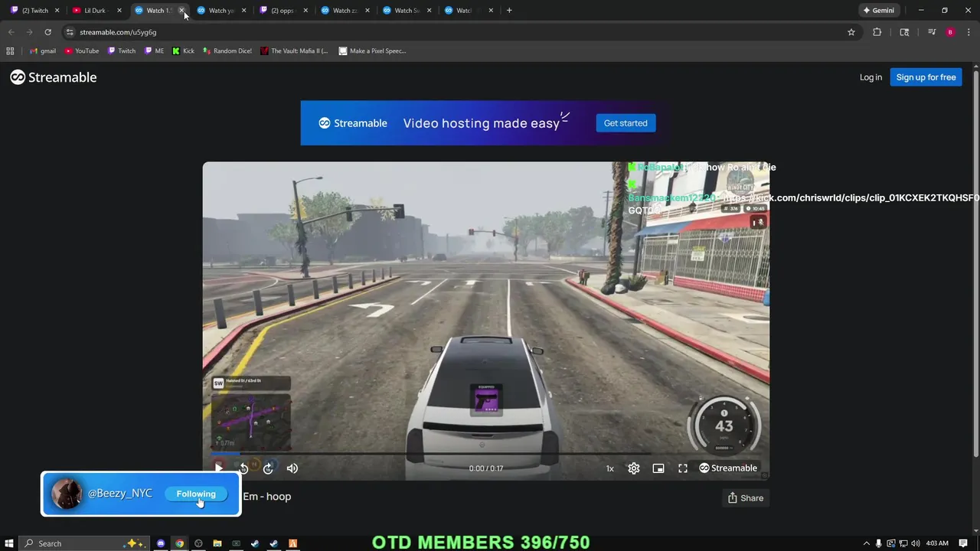Open the Windows notification center

[x=963, y=543]
